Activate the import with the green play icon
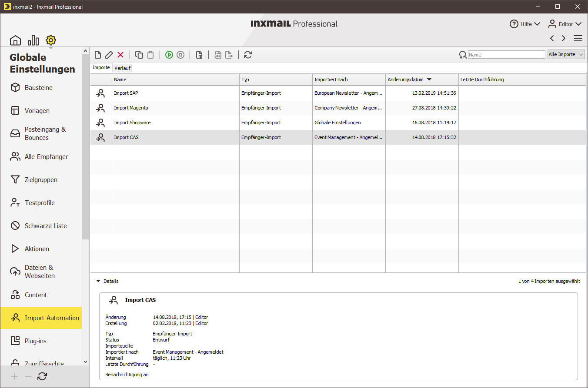Screen dimensions: 588x388 169,55
